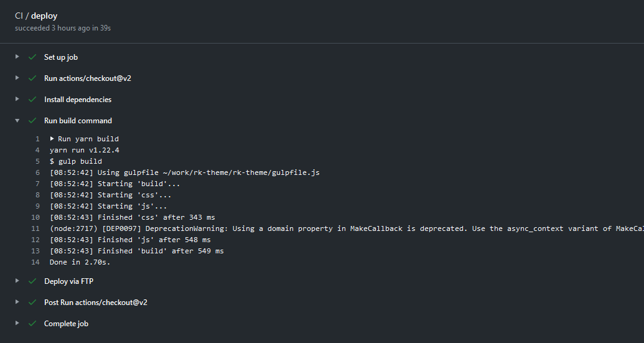The image size is (644, 343).
Task: Click the 'Using gulpfile' log line text
Action: [x=185, y=172]
